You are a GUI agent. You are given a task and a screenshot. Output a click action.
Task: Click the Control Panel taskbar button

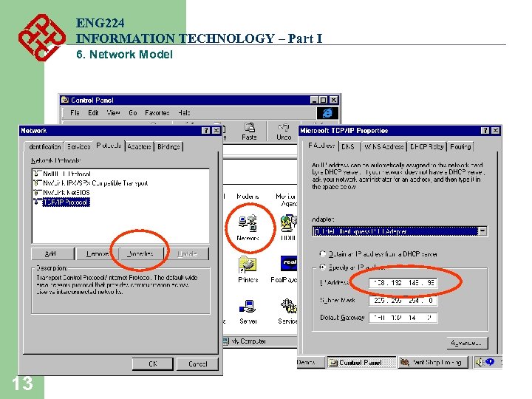(361, 362)
